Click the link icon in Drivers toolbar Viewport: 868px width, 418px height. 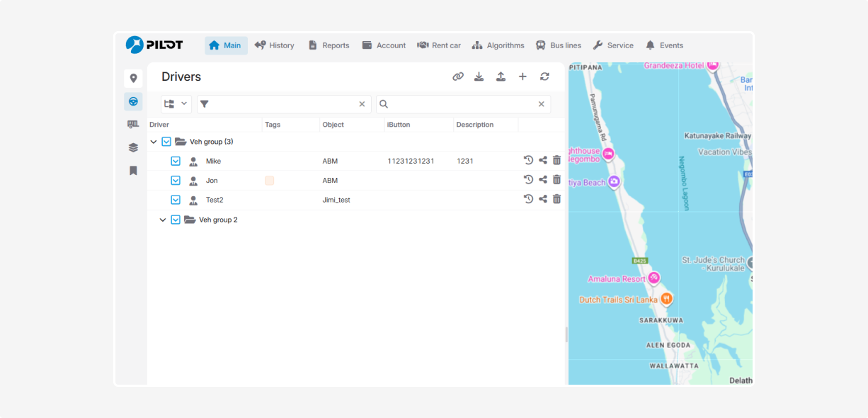(458, 77)
